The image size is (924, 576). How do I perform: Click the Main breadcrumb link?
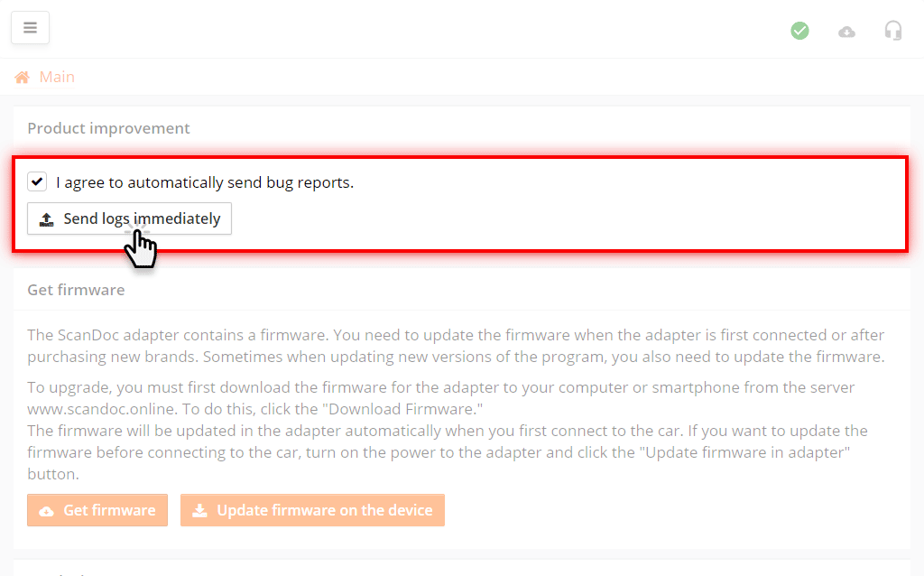(x=59, y=76)
